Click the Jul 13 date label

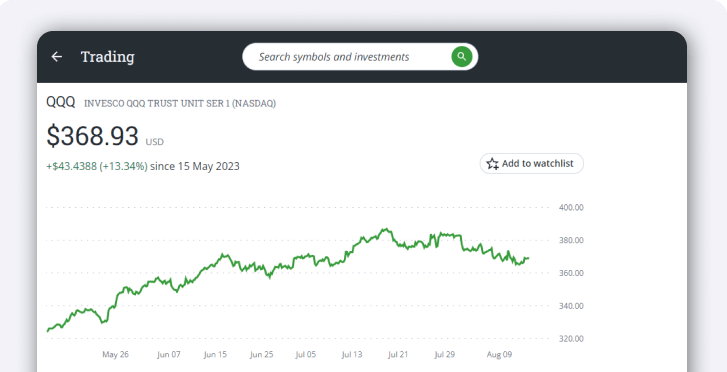click(x=352, y=354)
